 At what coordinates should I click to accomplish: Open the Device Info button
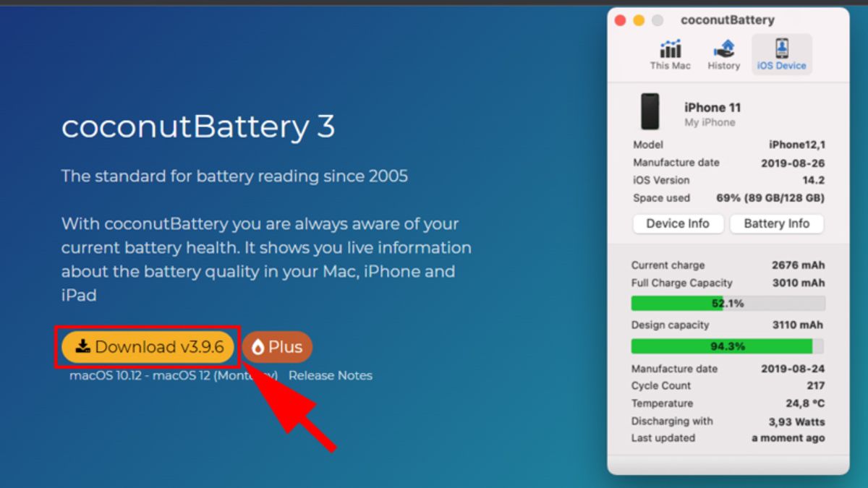(x=678, y=224)
